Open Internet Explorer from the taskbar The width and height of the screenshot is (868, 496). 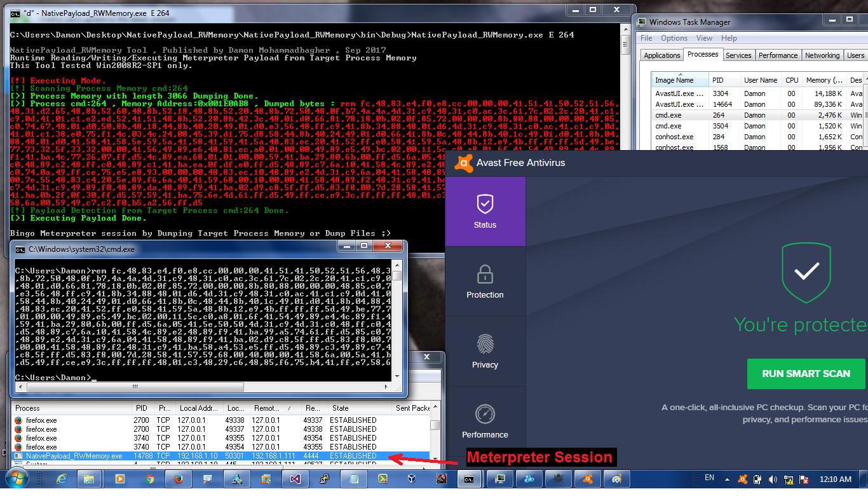click(61, 479)
